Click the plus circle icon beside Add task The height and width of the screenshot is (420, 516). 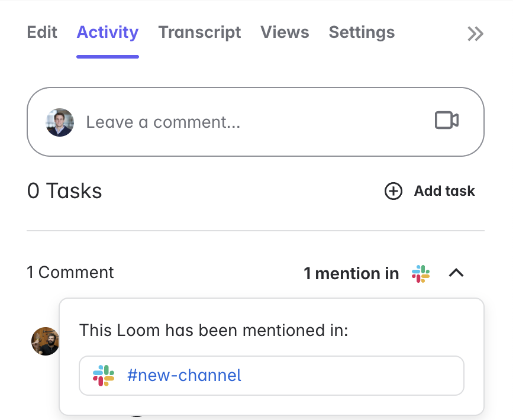point(394,191)
